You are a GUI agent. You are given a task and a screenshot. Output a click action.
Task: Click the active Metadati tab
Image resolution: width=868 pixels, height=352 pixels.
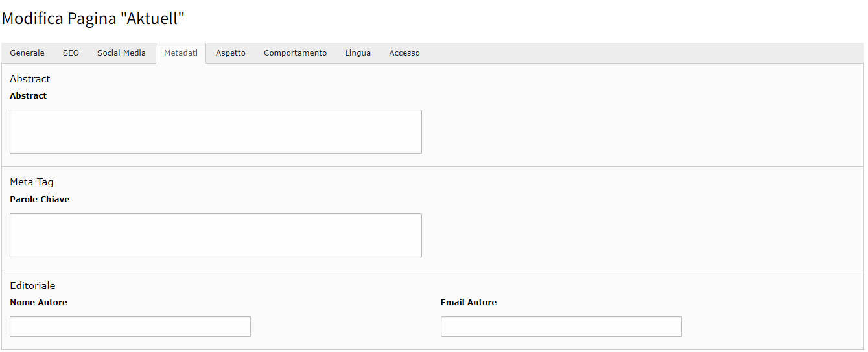[x=181, y=53]
